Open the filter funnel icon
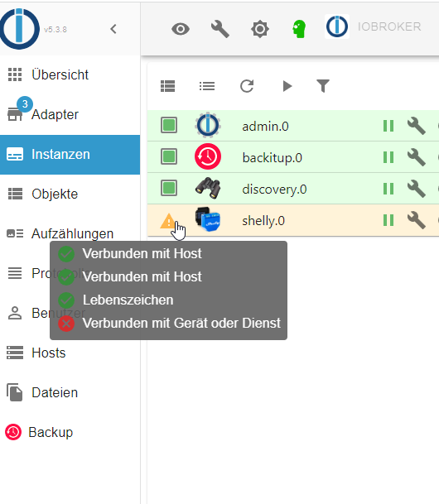 coord(323,86)
